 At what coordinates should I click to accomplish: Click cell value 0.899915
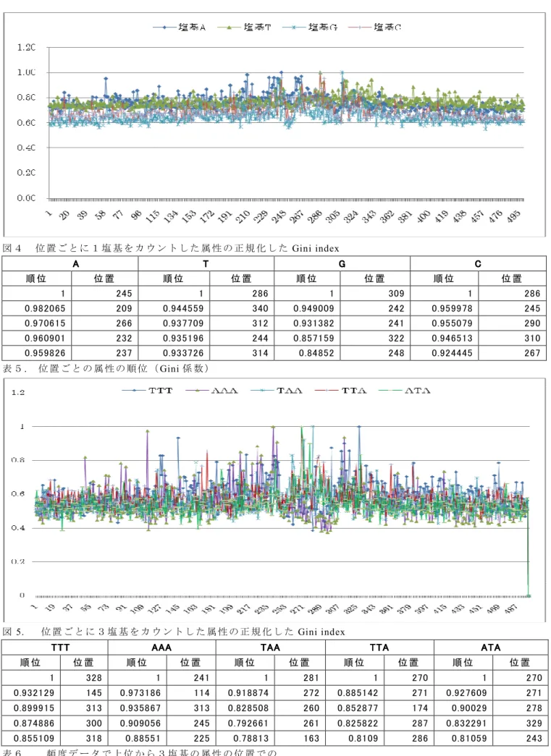[x=34, y=708]
